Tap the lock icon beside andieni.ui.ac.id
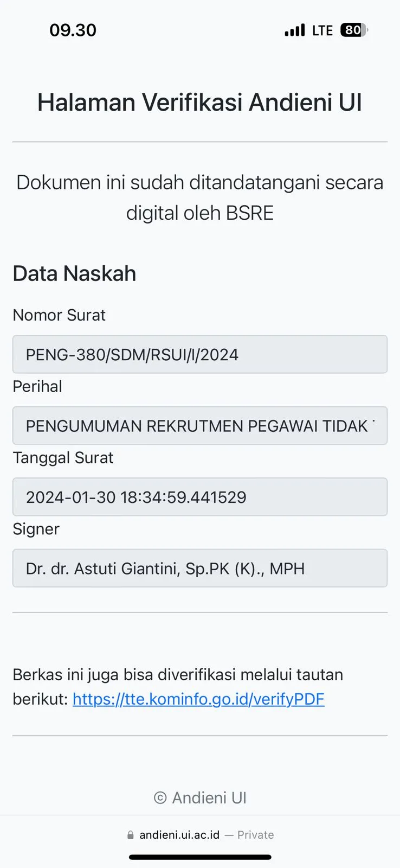 click(129, 834)
